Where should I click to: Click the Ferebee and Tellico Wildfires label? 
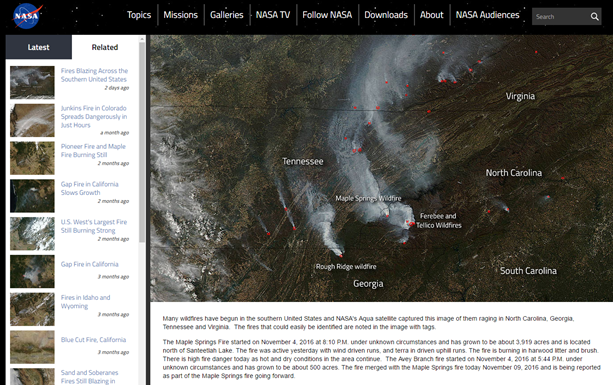pyautogui.click(x=439, y=221)
